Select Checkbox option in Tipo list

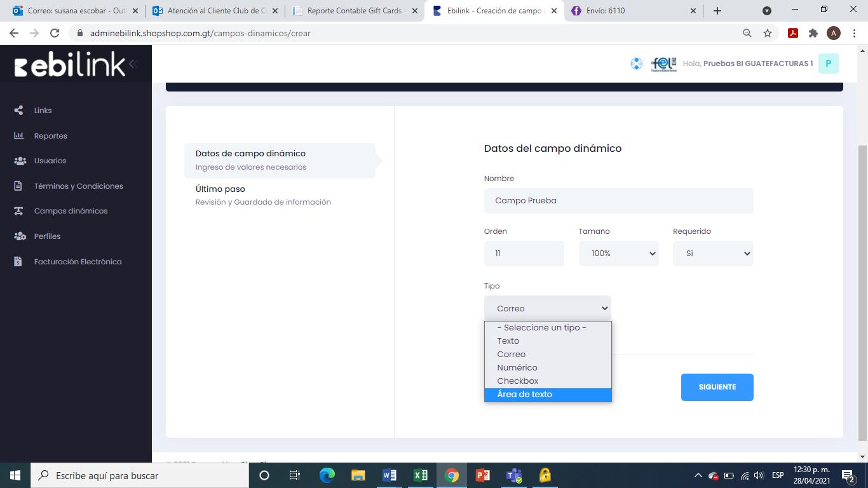tap(548, 381)
